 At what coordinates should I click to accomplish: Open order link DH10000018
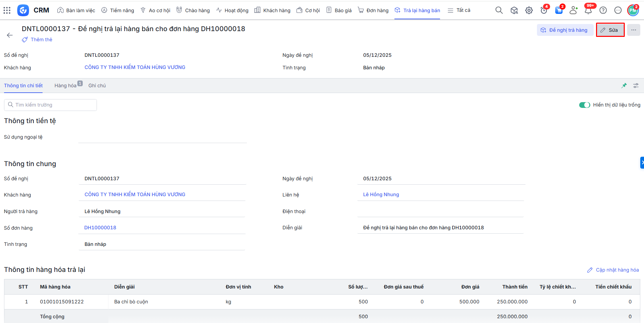(x=100, y=228)
